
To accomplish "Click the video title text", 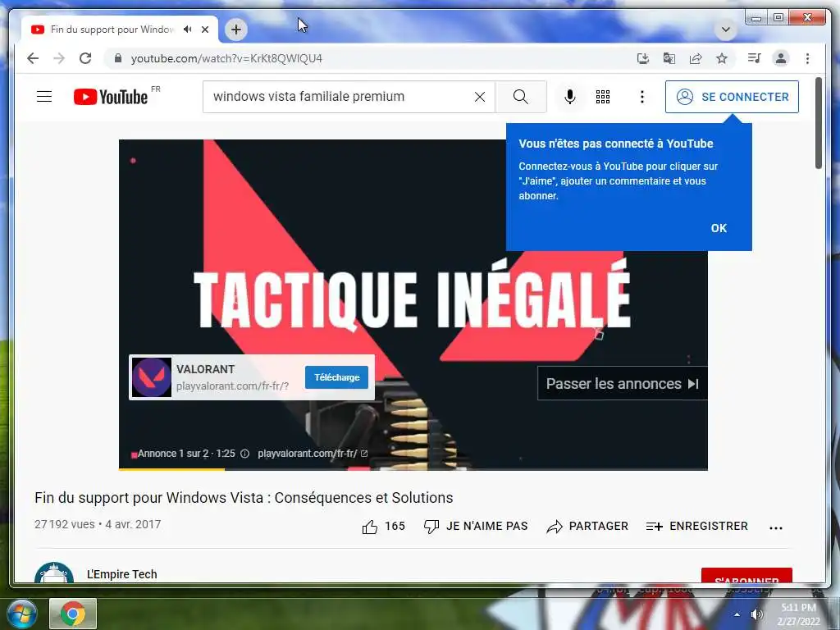I will coord(244,498).
